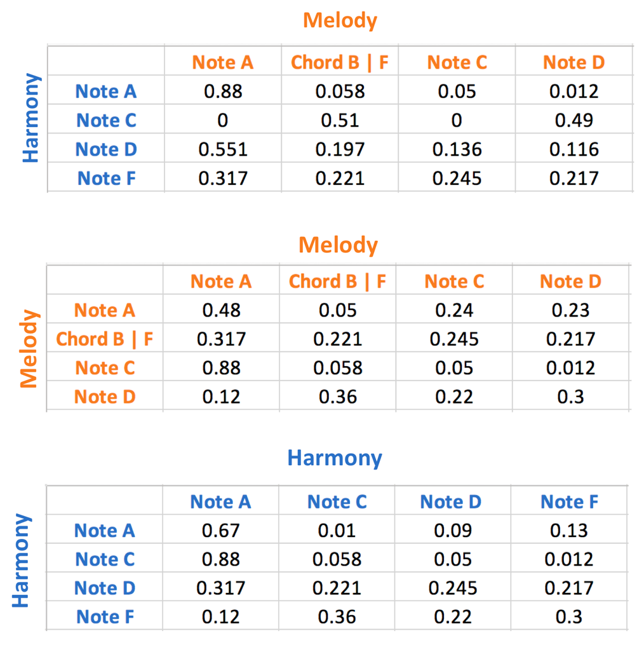Select the cell showing 0.09

point(453,530)
